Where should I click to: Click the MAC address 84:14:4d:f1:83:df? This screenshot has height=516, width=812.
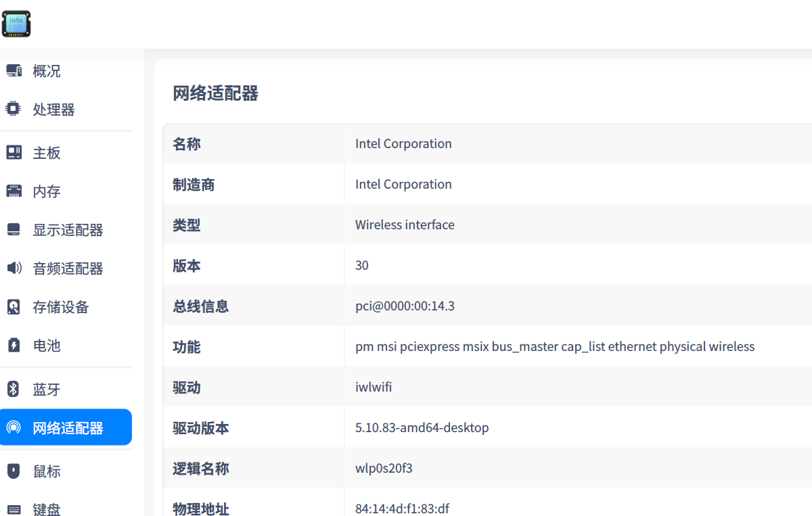pyautogui.click(x=402, y=509)
